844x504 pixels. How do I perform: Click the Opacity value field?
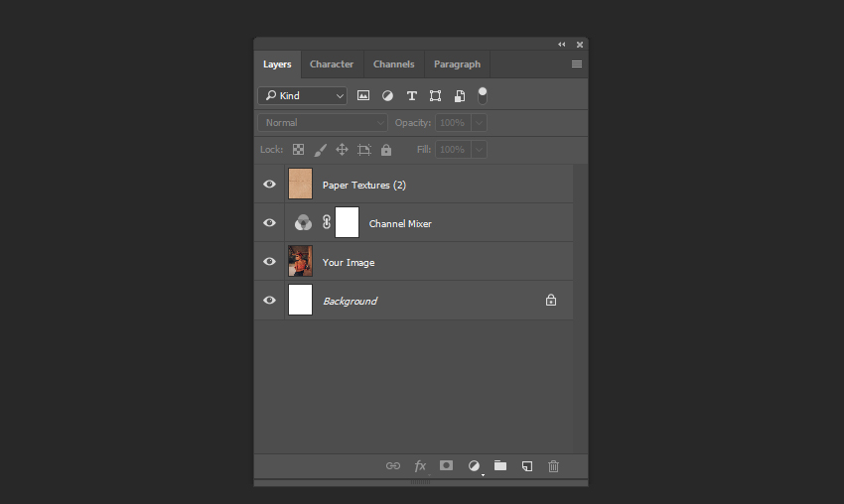coord(453,123)
